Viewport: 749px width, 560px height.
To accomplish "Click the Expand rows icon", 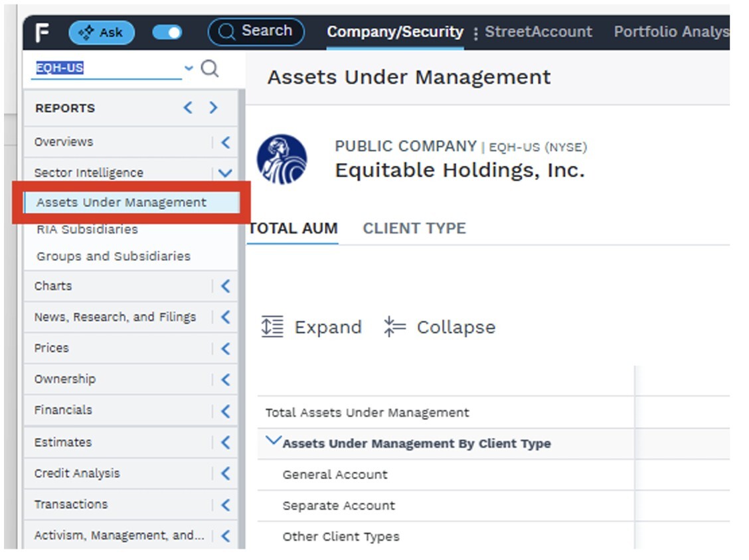I will [272, 326].
